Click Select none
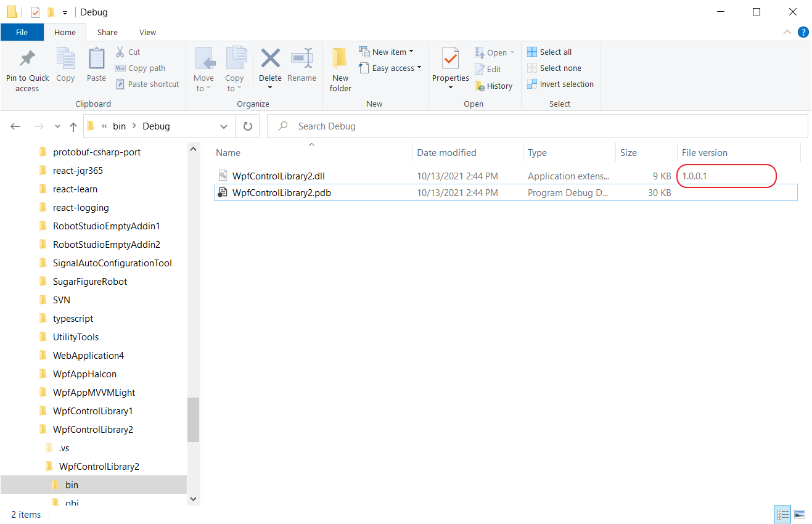 pos(554,68)
